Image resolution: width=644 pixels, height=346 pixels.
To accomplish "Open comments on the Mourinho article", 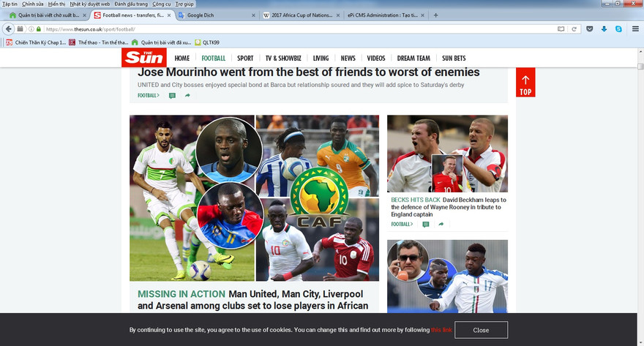I will click(x=172, y=96).
